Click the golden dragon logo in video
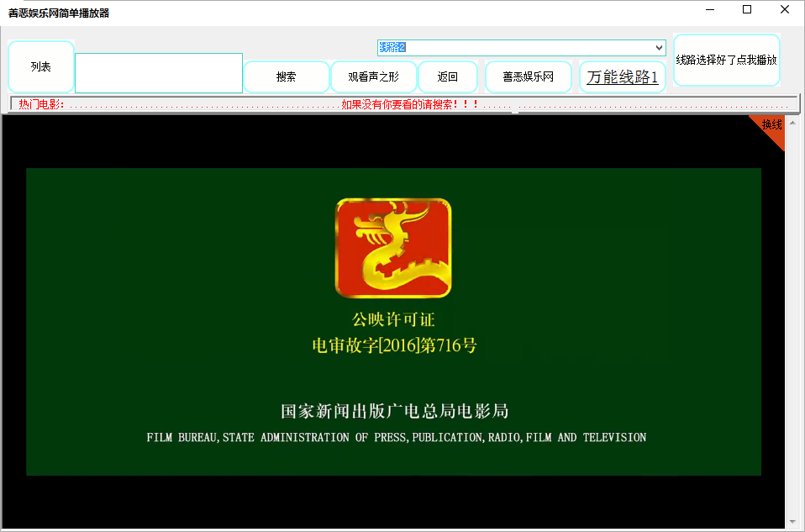 393,248
